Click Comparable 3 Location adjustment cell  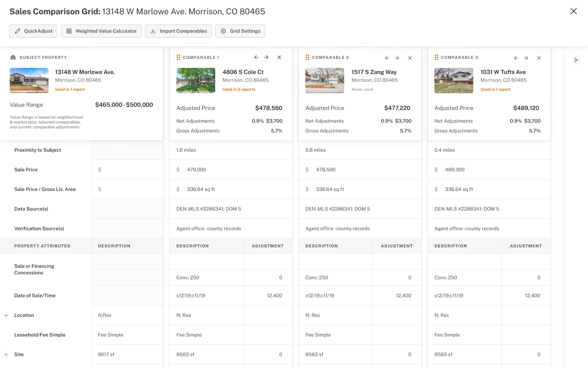click(526, 315)
